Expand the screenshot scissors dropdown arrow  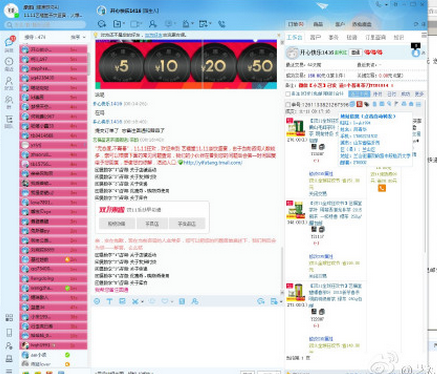click(142, 302)
